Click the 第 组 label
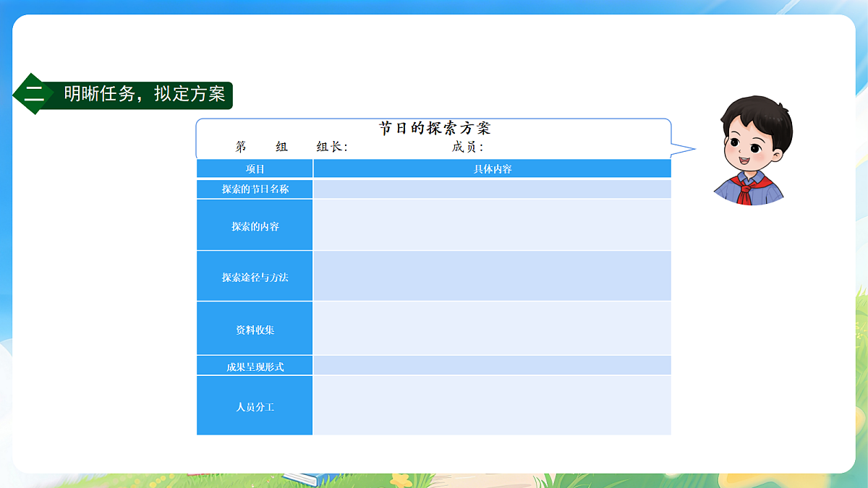This screenshot has width=868, height=488. point(262,147)
